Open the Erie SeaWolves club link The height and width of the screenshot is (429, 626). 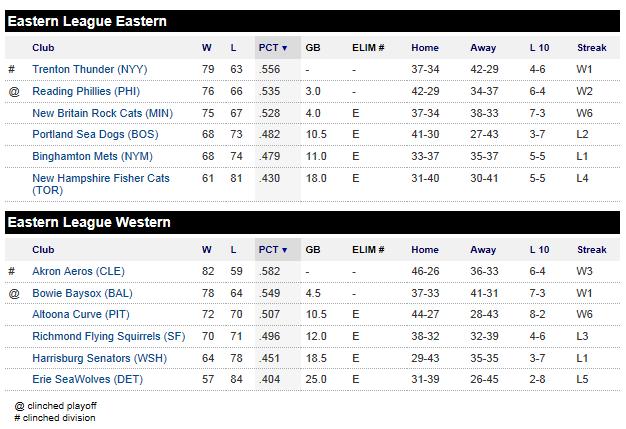click(88, 380)
